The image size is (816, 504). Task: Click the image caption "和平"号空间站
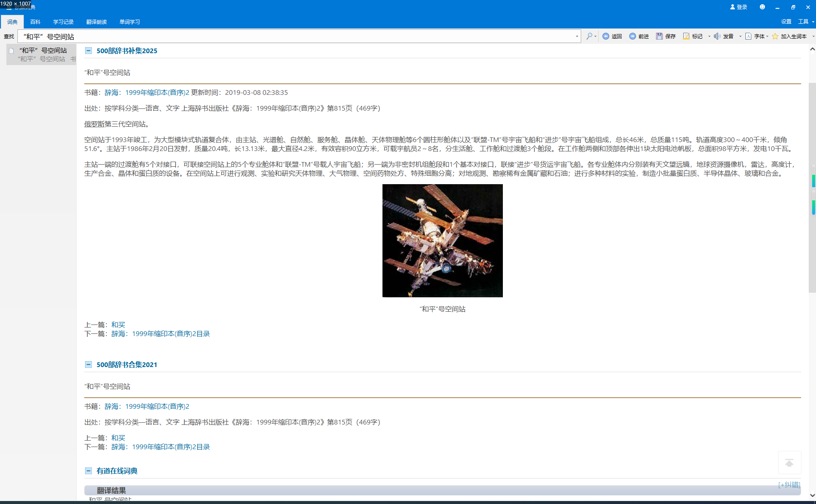tap(442, 309)
